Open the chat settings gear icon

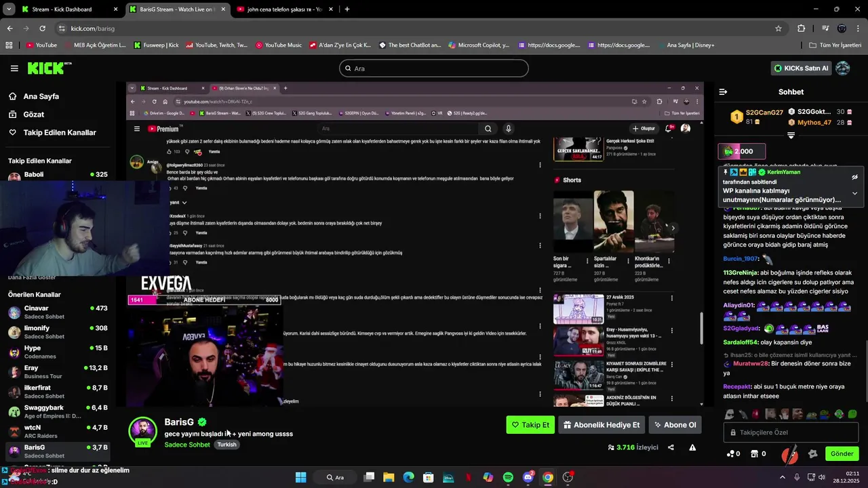click(813, 454)
